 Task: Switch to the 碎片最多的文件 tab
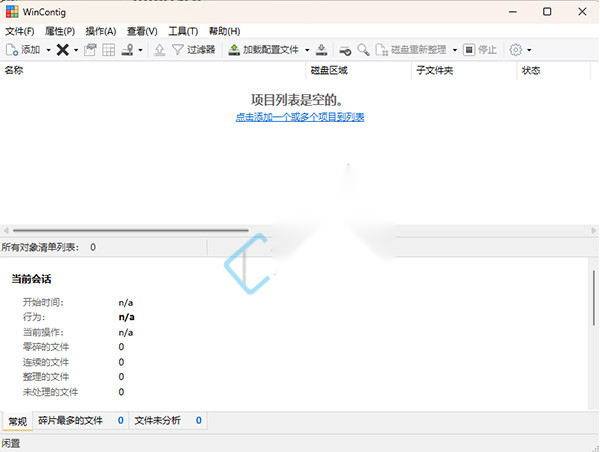[81, 421]
